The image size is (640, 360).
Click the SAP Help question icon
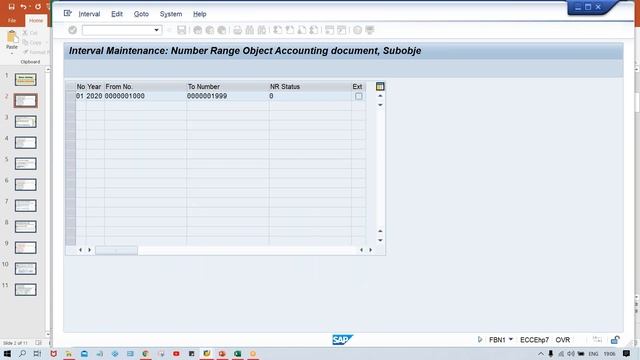click(x=358, y=30)
